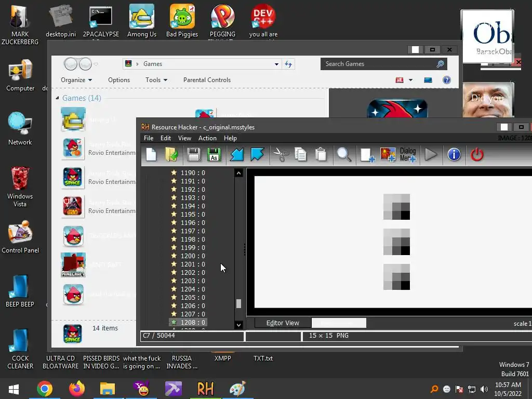532x399 pixels.
Task: Select resource 1208 : 0 in the tree
Action: (x=189, y=322)
